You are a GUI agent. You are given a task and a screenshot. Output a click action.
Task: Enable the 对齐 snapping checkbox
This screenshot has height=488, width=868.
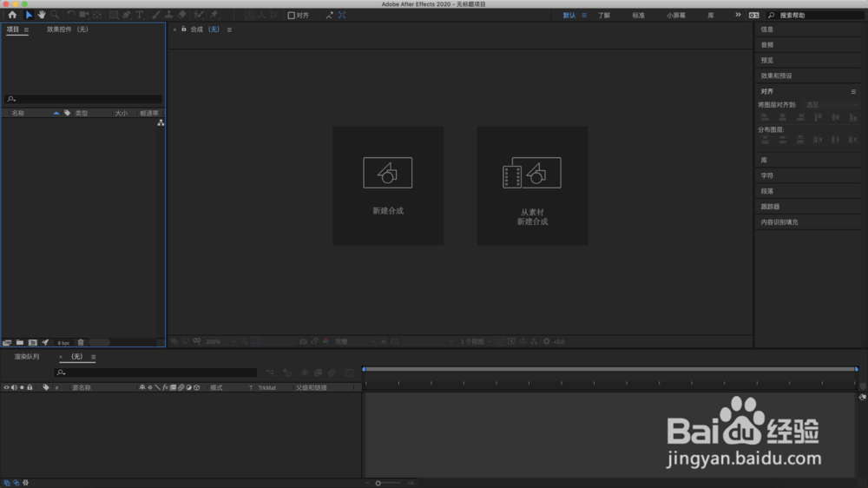coord(291,16)
